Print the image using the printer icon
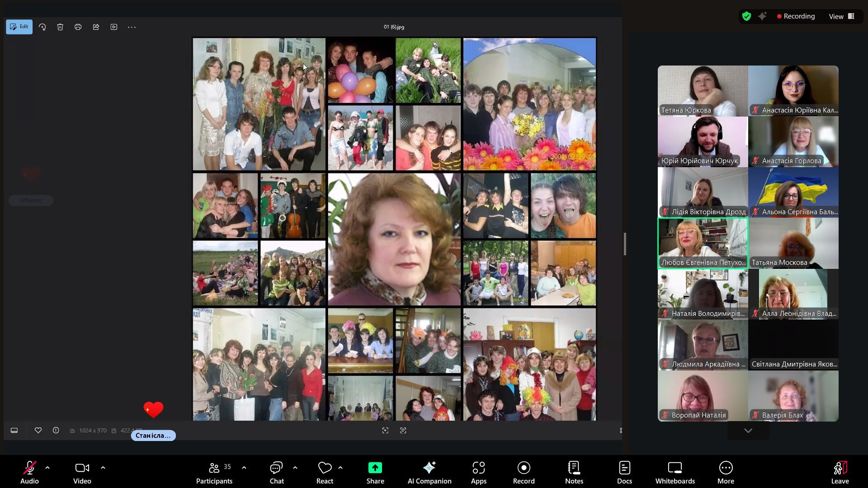Viewport: 868px width, 488px height. (78, 27)
